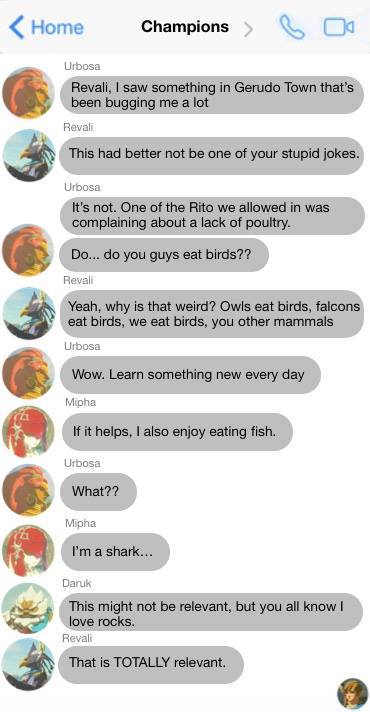Open Urbosa's avatar at the top message
Image resolution: width=370 pixels, height=712 pixels.
pyautogui.click(x=28, y=93)
